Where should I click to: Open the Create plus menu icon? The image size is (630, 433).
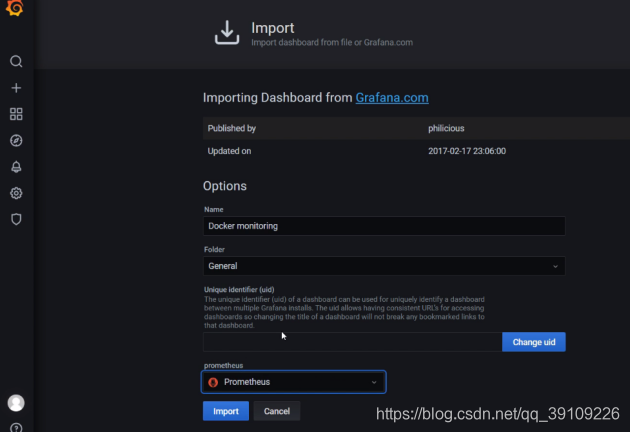tap(16, 88)
